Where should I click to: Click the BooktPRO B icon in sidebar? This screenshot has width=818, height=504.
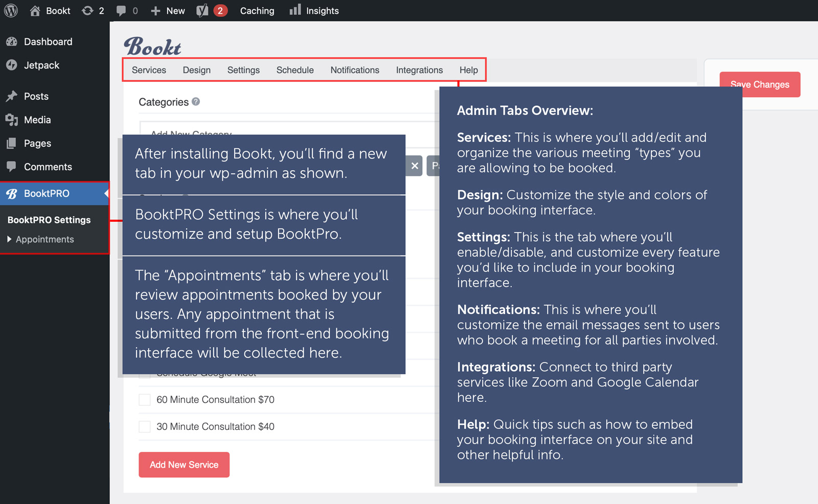point(12,193)
